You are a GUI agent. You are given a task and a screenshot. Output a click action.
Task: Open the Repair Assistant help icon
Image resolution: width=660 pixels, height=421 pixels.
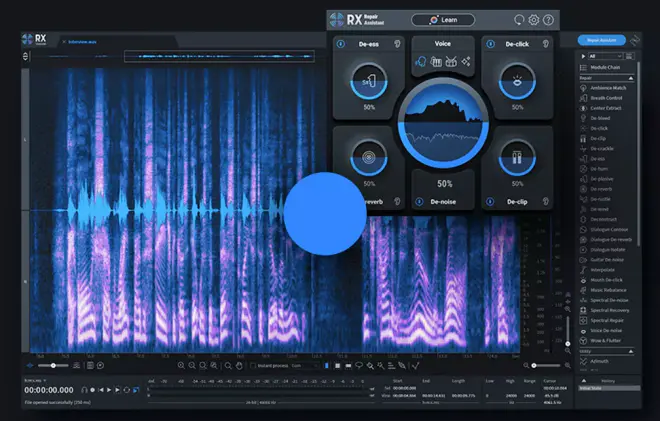[548, 19]
